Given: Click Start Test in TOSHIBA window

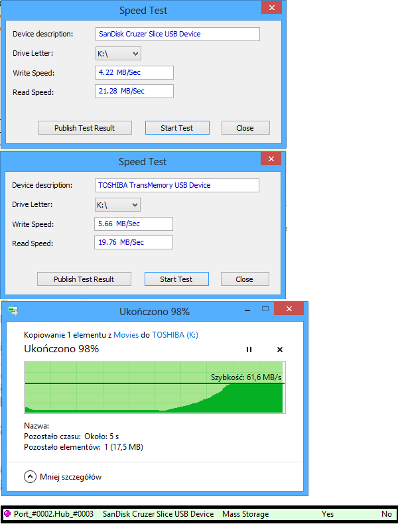Looking at the screenshot, I should (176, 279).
